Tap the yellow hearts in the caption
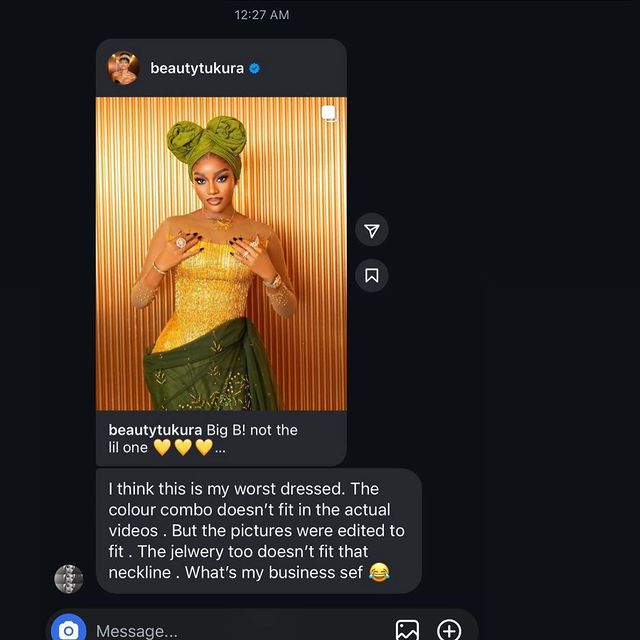Viewport: 640px width, 640px height. point(183,448)
